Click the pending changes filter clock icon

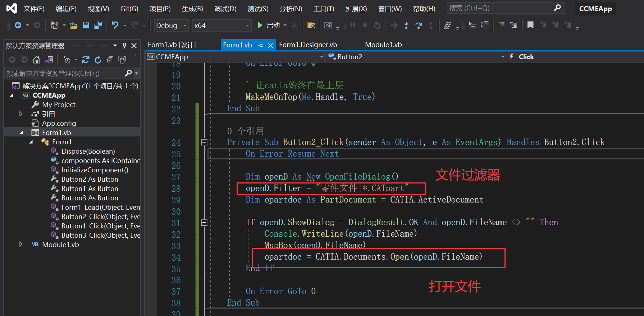click(67, 60)
